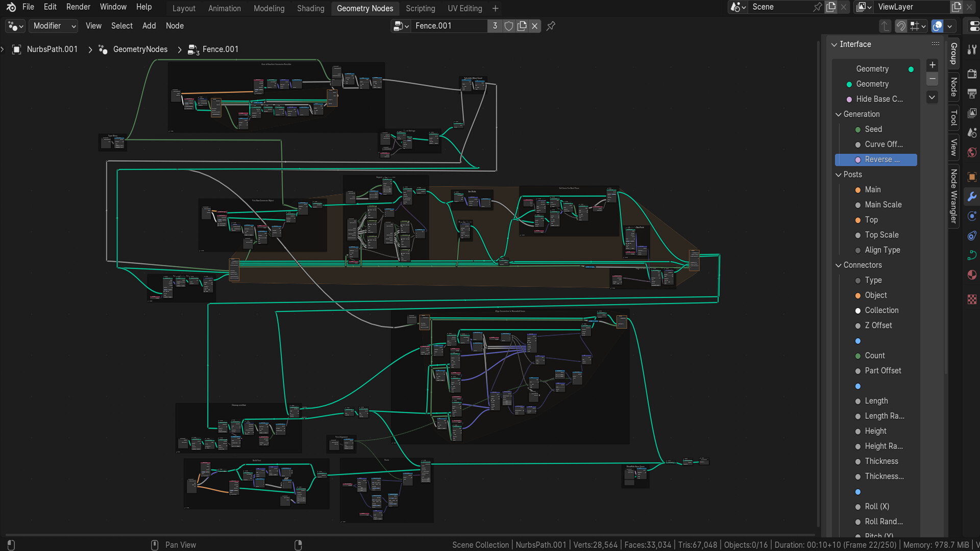This screenshot has width=980, height=551.
Task: Enable snapping with the magnet toggle
Action: click(901, 26)
